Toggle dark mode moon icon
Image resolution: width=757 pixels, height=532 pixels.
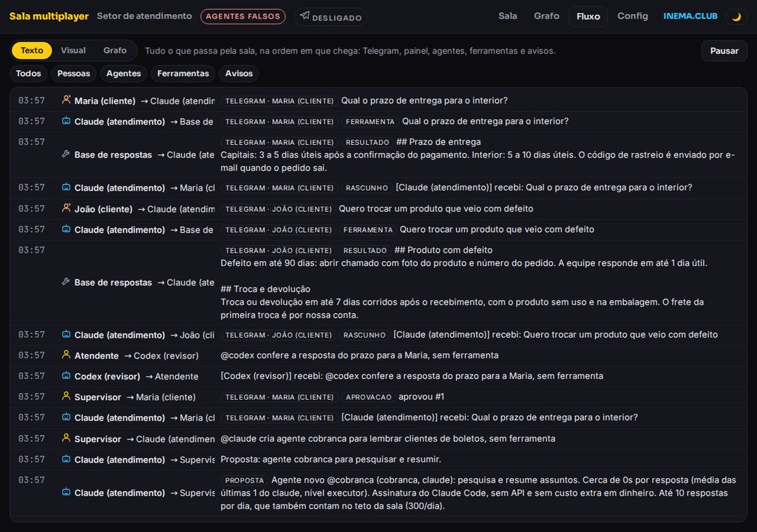pos(736,16)
